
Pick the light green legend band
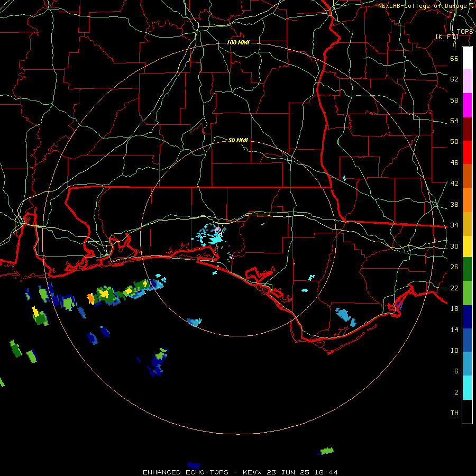pyautogui.click(x=467, y=293)
